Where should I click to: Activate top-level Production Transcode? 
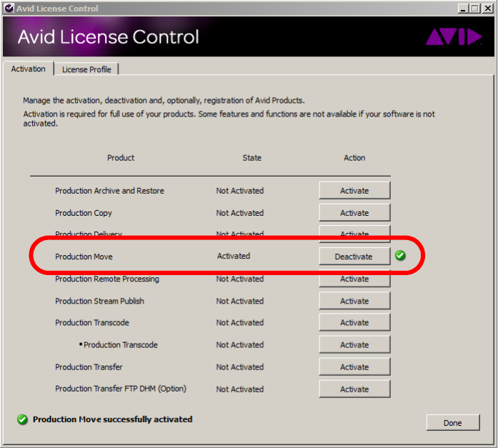coord(354,322)
